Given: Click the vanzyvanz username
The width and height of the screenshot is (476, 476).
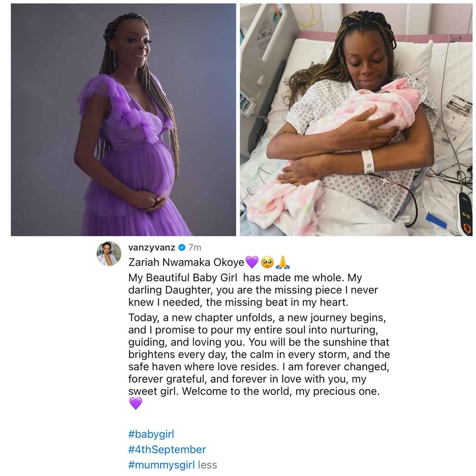Looking at the screenshot, I should [x=152, y=247].
